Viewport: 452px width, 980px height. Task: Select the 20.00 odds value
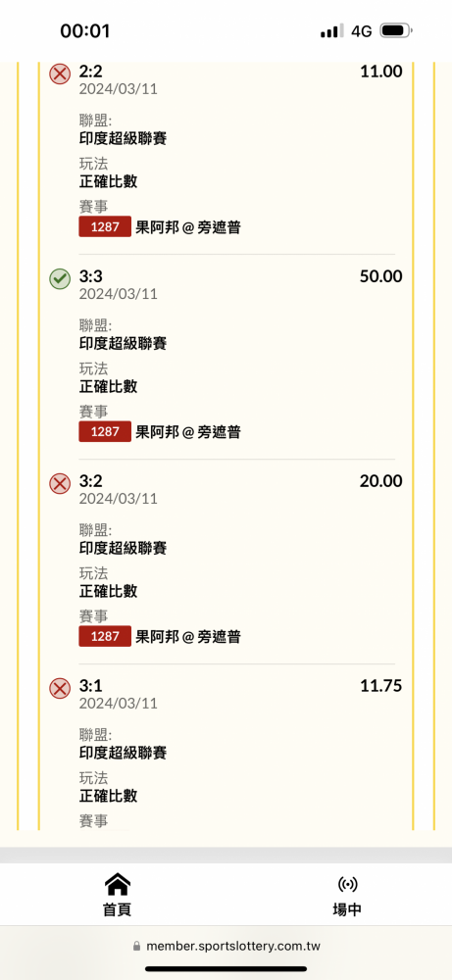pyautogui.click(x=380, y=482)
